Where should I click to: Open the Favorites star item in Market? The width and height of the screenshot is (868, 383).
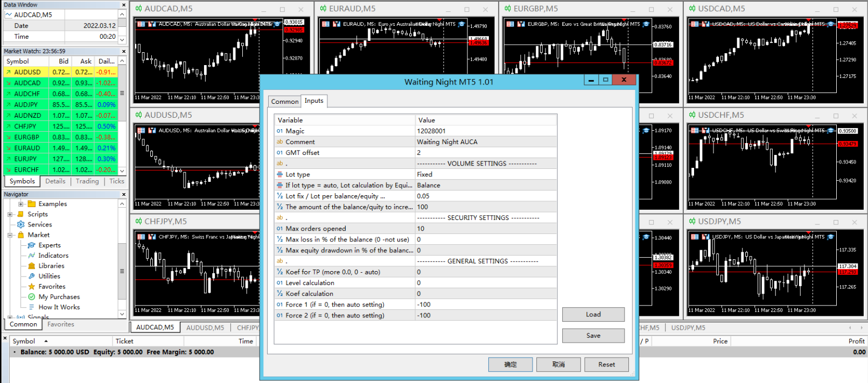coord(52,287)
